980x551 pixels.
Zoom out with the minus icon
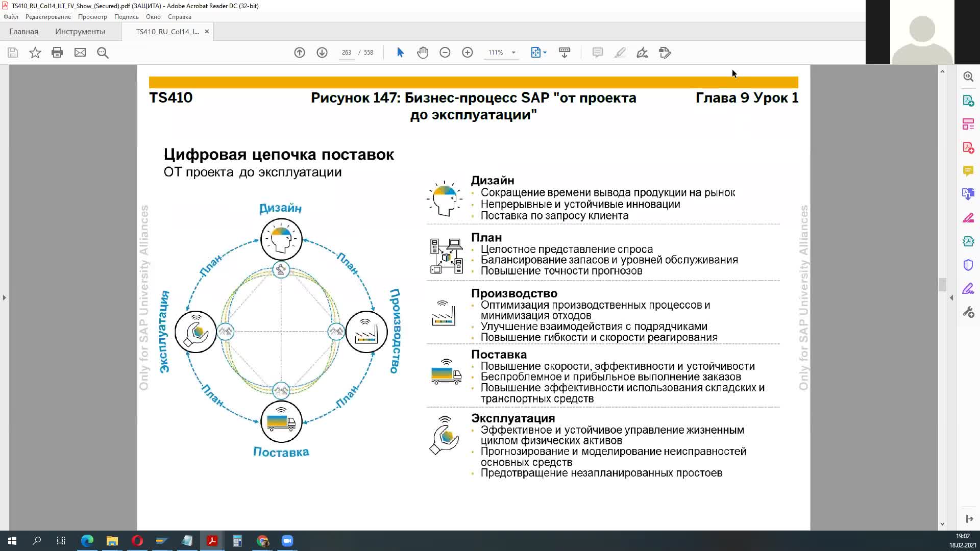point(445,53)
